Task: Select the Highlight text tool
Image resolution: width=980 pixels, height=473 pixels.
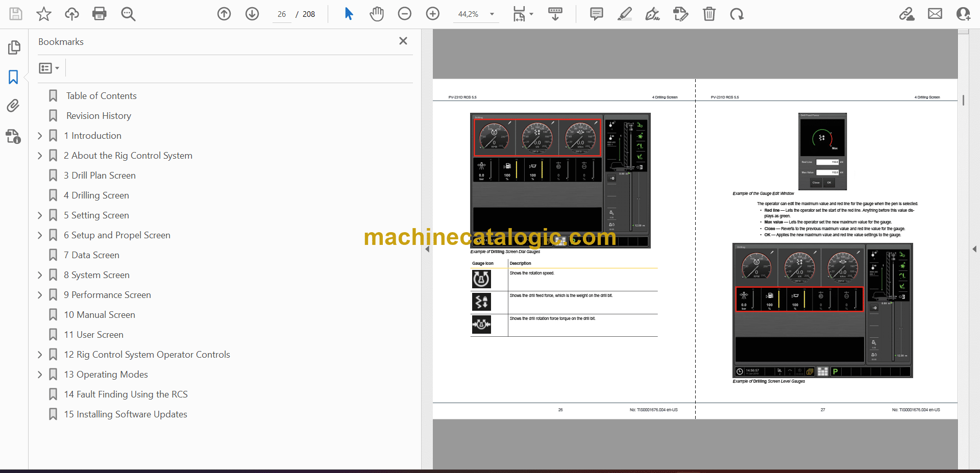Action: (x=624, y=14)
